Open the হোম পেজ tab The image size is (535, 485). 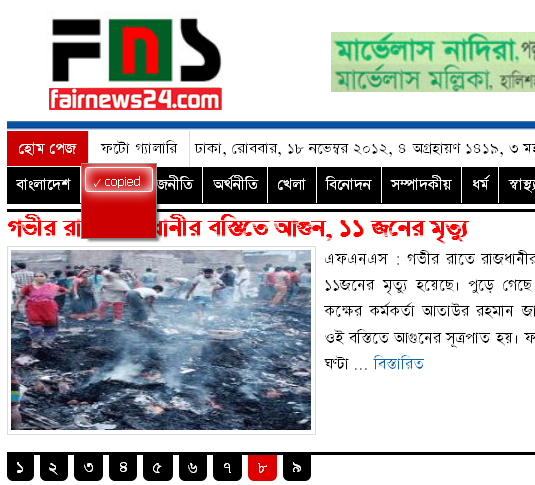47,148
